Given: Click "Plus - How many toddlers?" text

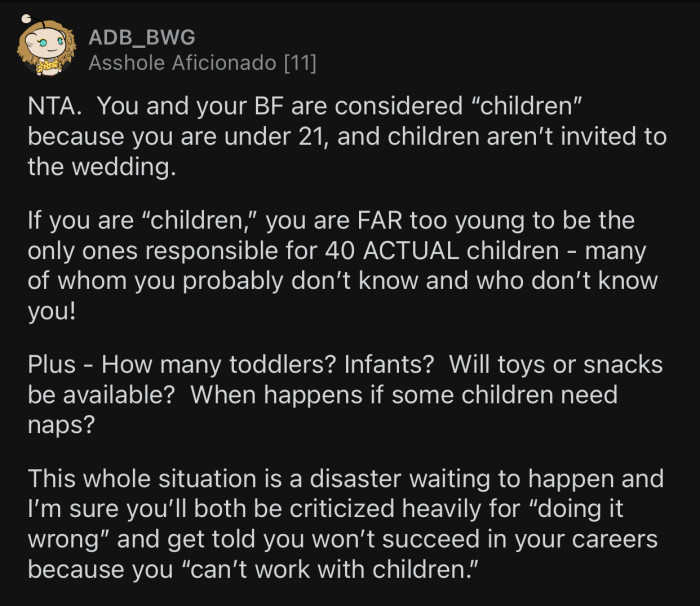Looking at the screenshot, I should coord(169,365).
